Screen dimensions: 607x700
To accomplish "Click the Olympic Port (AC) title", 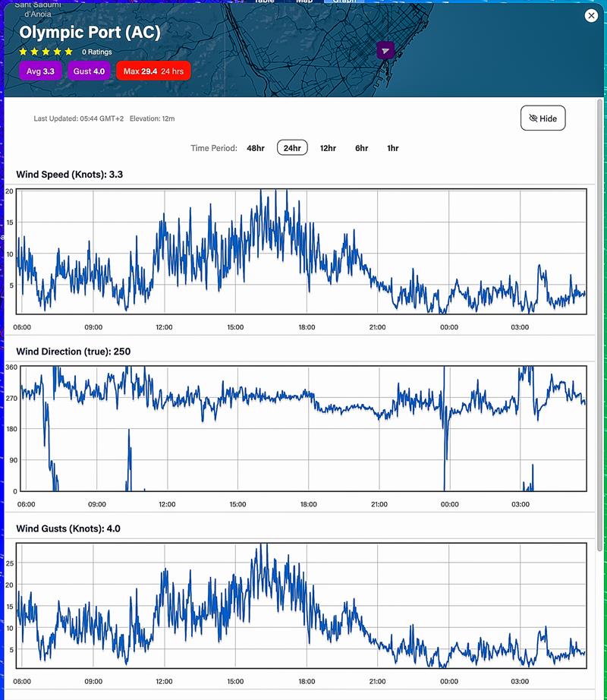I will click(x=90, y=32).
